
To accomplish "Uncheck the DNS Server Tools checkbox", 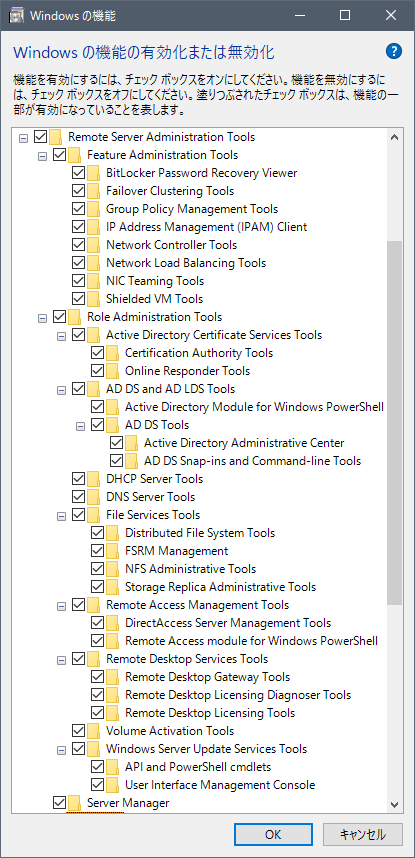I will (79, 497).
